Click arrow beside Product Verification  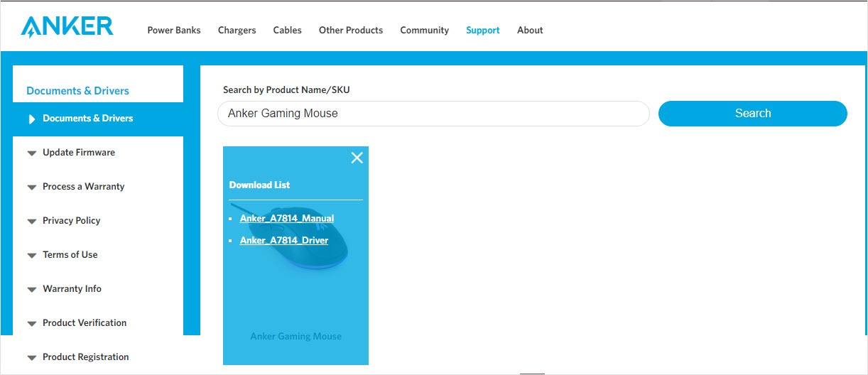31,324
